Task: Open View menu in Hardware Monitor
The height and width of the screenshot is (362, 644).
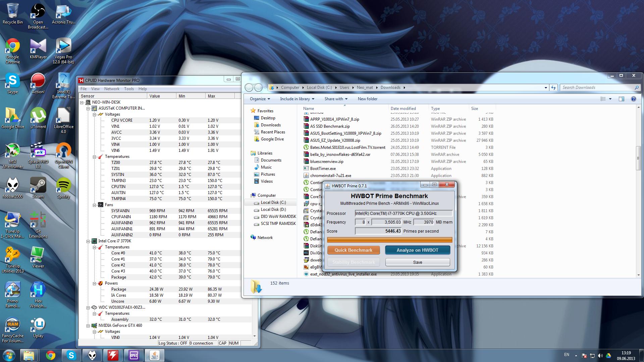Action: pyautogui.click(x=95, y=89)
